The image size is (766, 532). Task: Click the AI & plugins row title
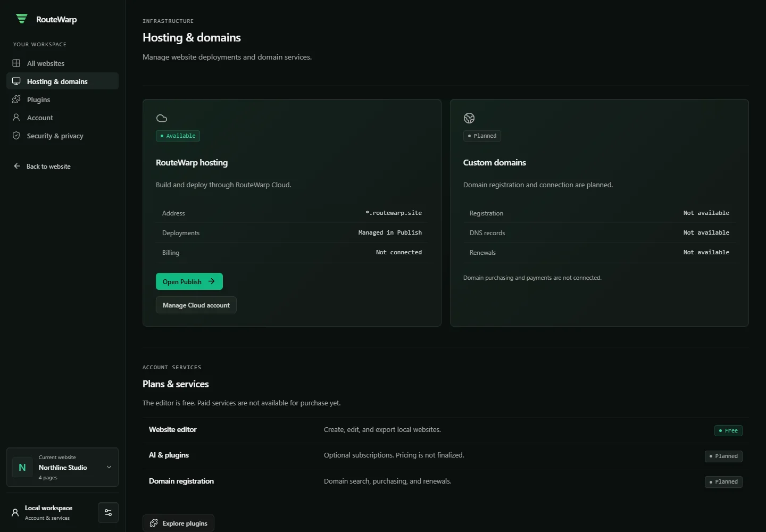(x=169, y=455)
